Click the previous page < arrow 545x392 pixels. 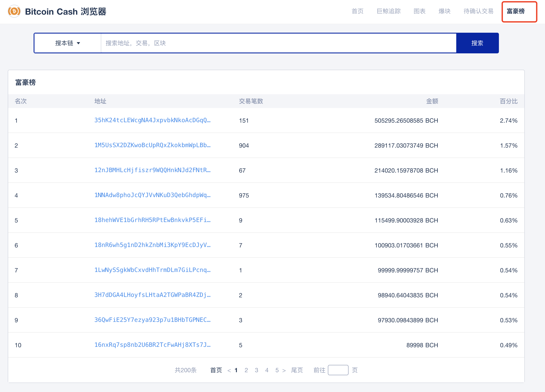click(229, 370)
